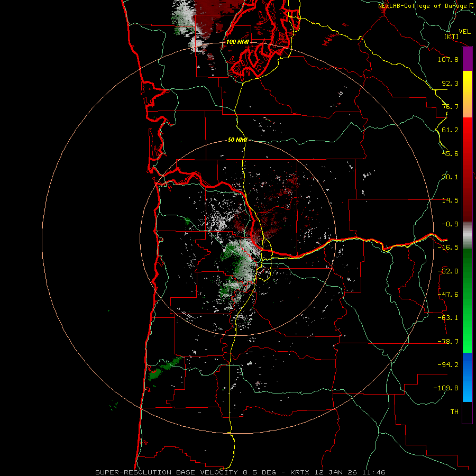Click the 61.2 legend value
The height and width of the screenshot is (476, 476).
(450, 130)
